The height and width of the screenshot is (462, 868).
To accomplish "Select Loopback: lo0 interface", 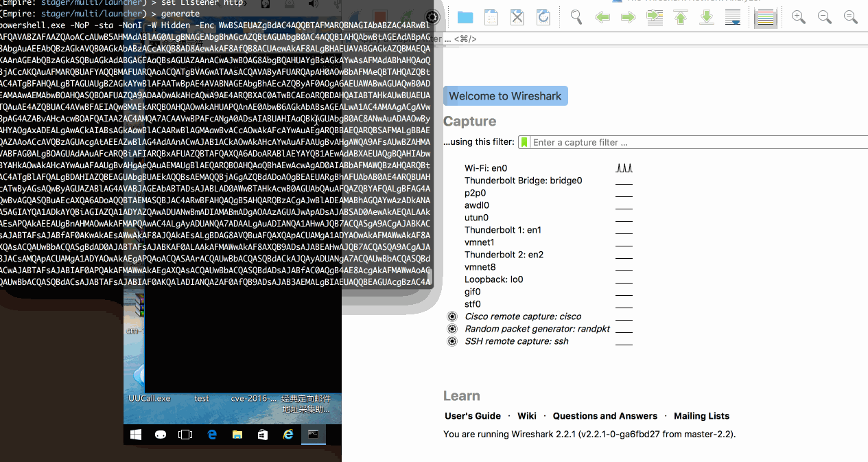I will click(x=494, y=279).
